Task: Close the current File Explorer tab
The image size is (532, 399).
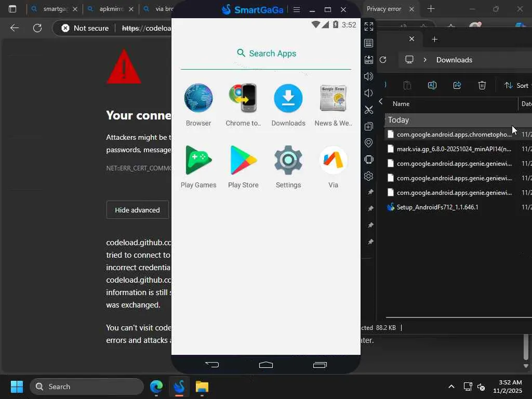Action: click(411, 39)
